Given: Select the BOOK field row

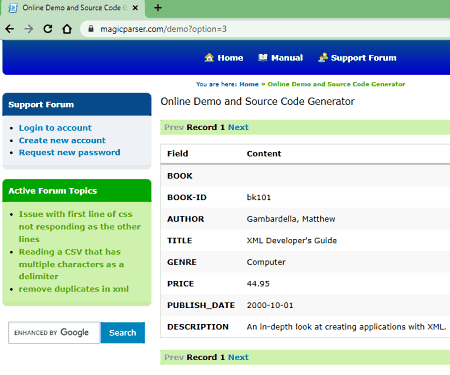Looking at the screenshot, I should [x=305, y=176].
